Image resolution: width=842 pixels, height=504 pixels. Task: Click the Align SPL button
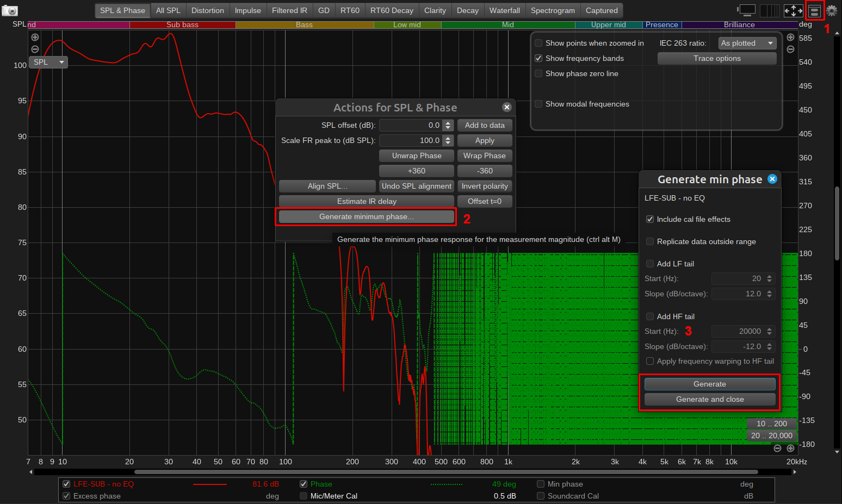[x=327, y=186]
